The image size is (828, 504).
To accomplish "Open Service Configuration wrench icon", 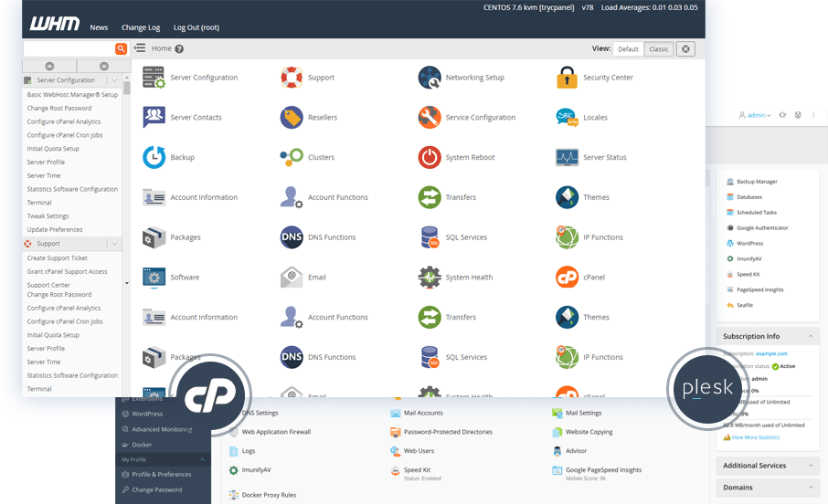I will click(x=430, y=117).
